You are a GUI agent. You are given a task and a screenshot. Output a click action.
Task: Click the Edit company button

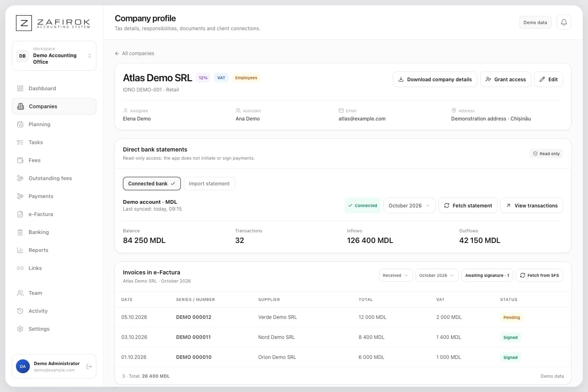click(x=548, y=79)
